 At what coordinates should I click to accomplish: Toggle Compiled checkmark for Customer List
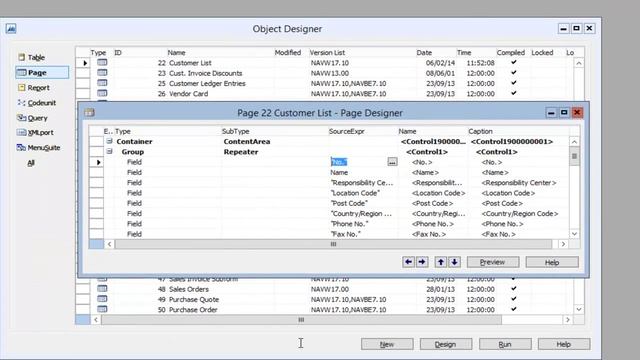513,62
